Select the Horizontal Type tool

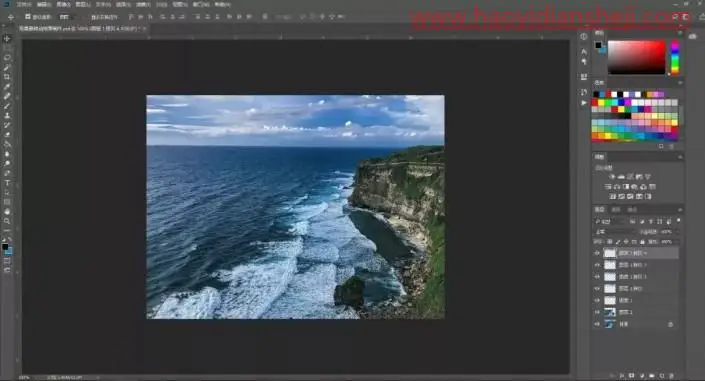coord(7,183)
